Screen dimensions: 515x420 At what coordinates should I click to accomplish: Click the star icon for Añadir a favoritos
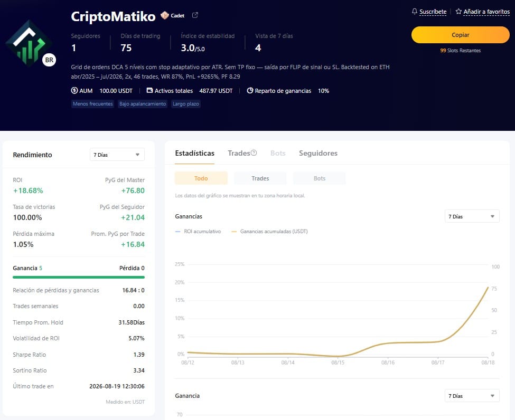tap(458, 12)
